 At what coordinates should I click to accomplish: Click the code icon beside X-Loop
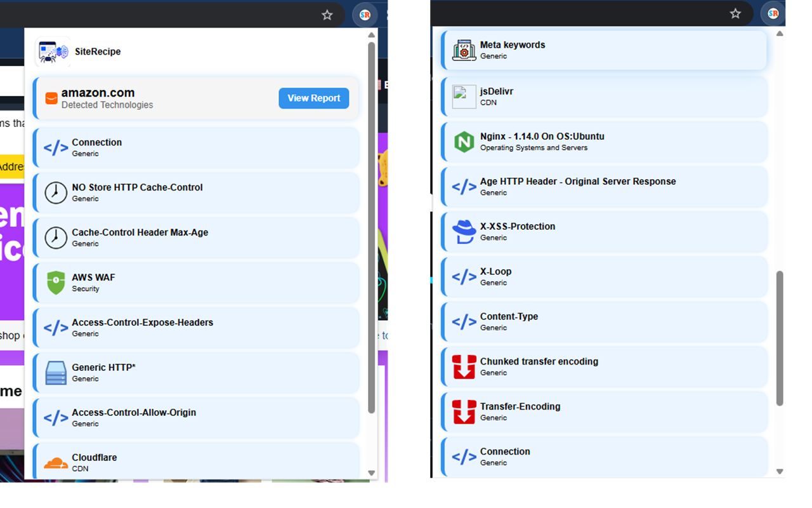click(x=464, y=277)
